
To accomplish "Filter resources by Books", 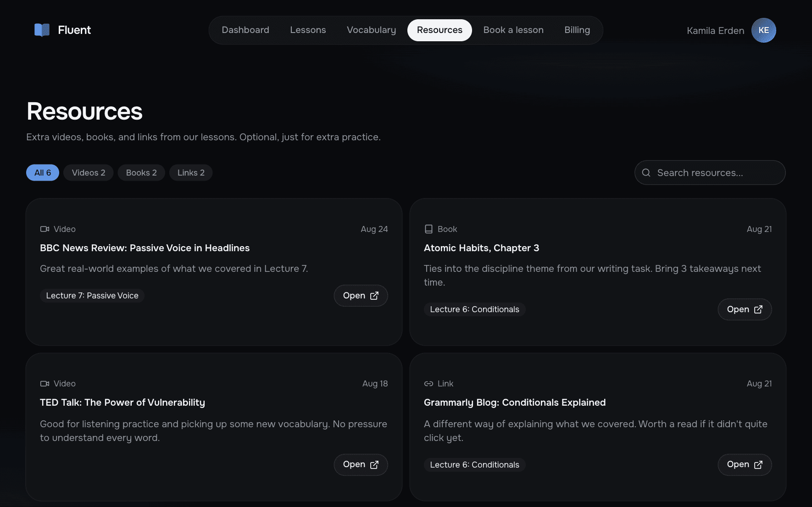I will click(141, 173).
